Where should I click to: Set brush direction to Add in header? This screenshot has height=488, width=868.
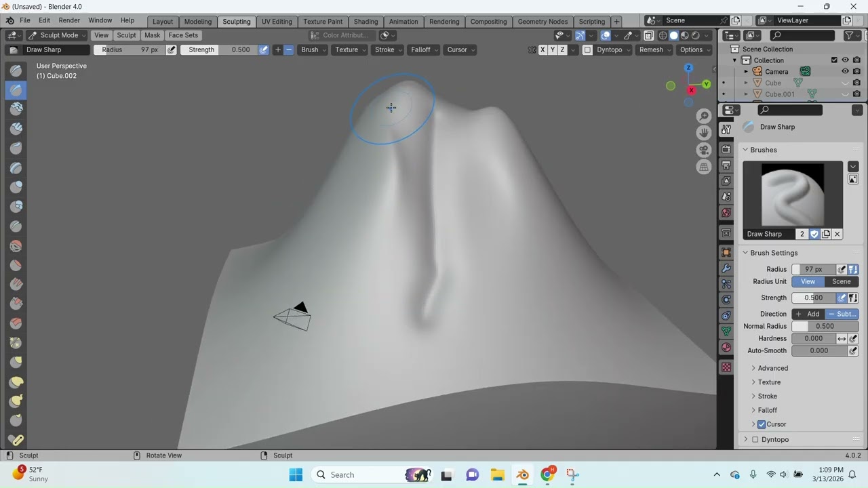278,49
